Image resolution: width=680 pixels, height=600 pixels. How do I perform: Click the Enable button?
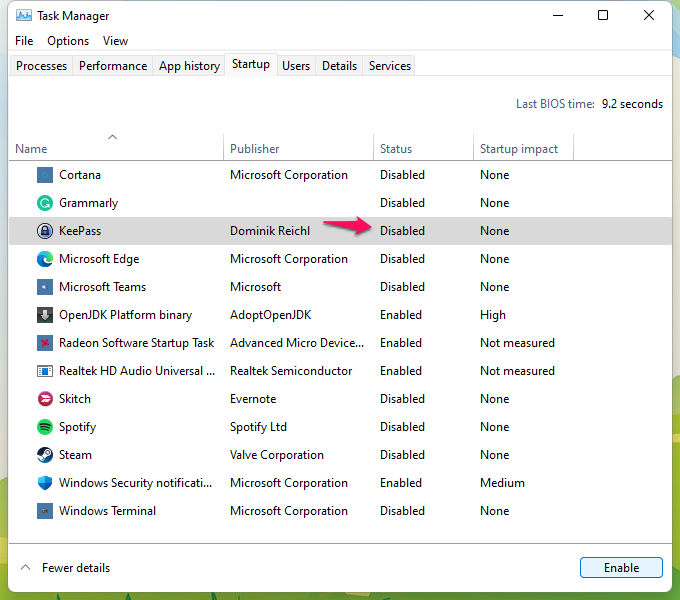(621, 567)
